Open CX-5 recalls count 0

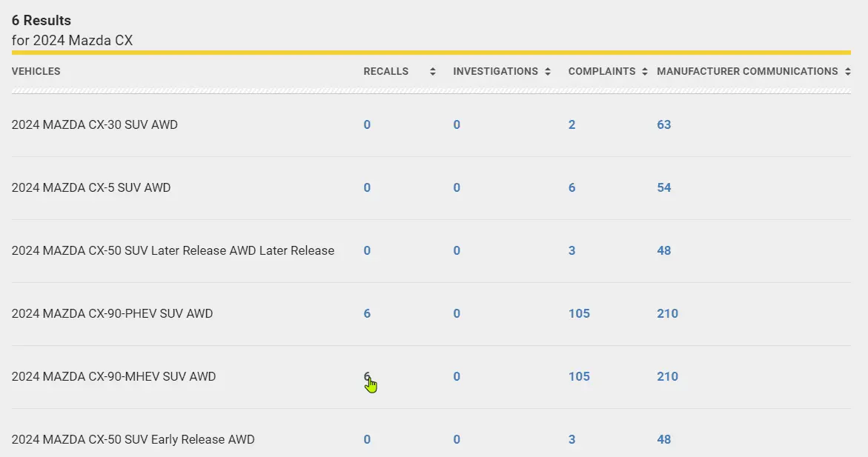pyautogui.click(x=367, y=187)
